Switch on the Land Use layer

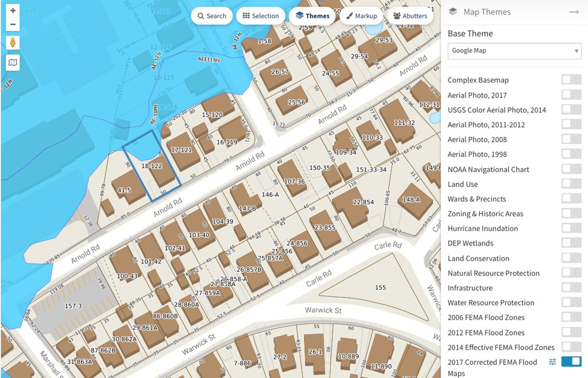(571, 183)
